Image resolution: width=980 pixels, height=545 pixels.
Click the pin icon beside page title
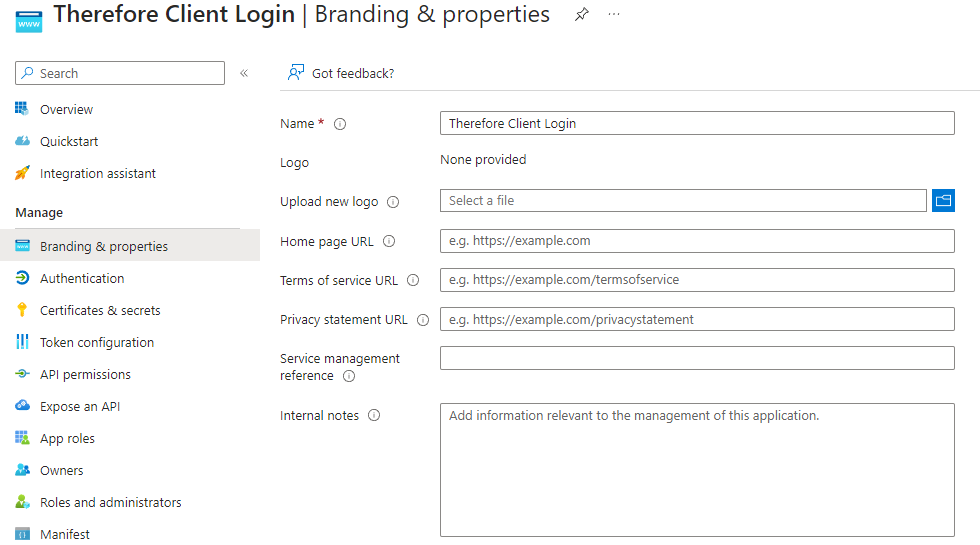coord(581,15)
